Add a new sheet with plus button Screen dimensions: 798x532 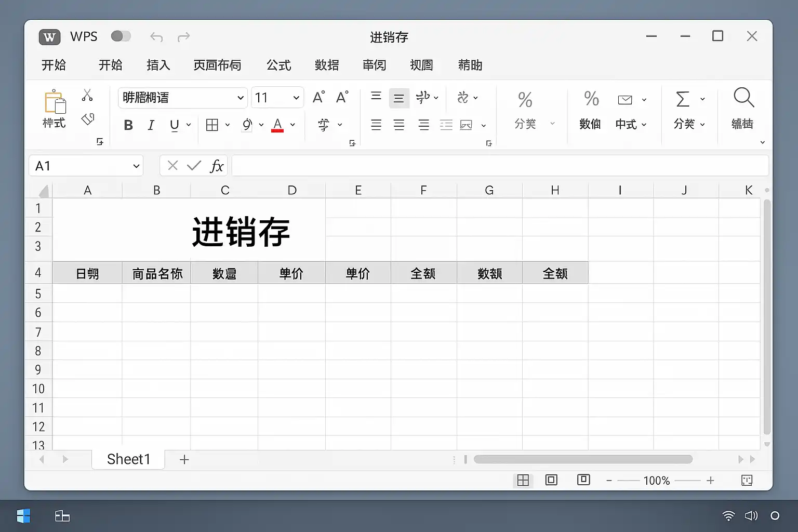[184, 459]
